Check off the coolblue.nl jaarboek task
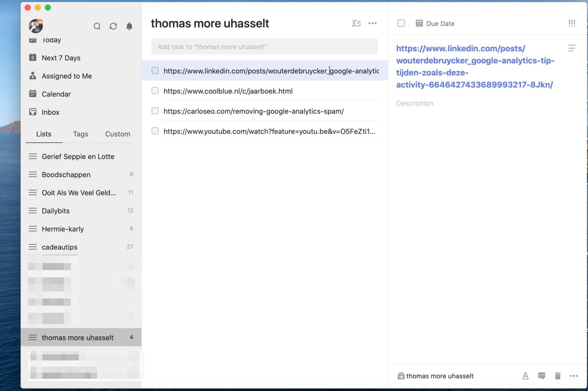588x391 pixels. [x=155, y=91]
